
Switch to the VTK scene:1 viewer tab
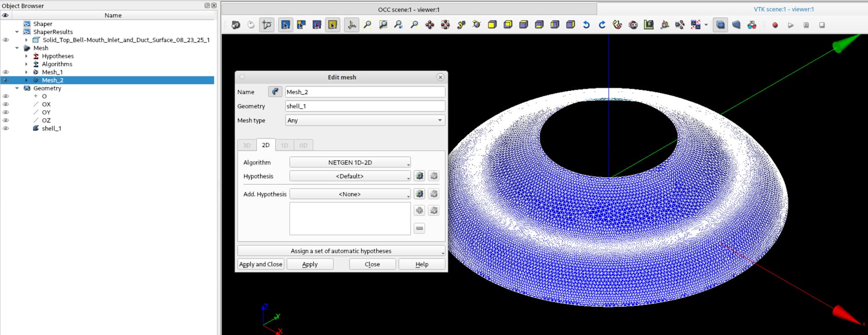click(x=783, y=9)
